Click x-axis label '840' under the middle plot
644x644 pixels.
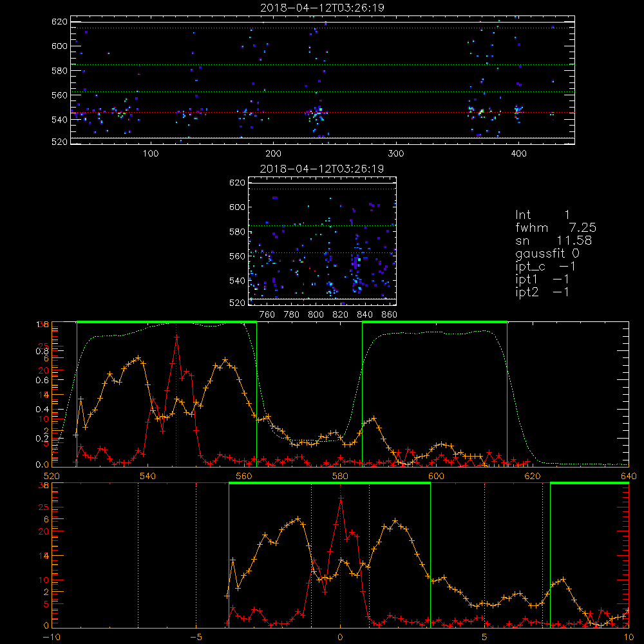pyautogui.click(x=365, y=315)
